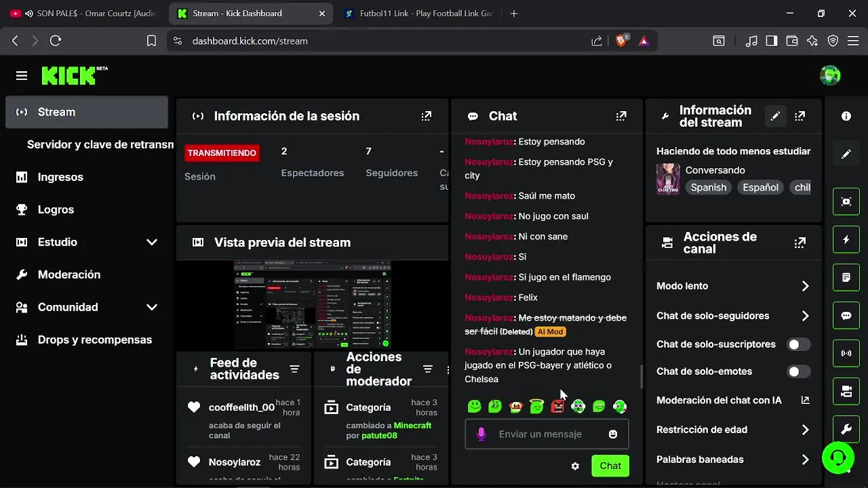Insert the first green smiling emote
The image size is (868, 488).
point(475,407)
